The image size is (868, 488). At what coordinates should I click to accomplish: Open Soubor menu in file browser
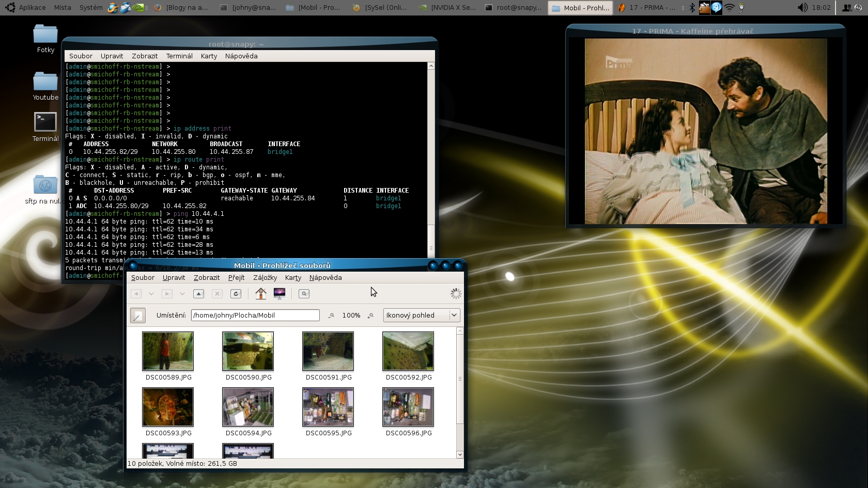coord(143,278)
